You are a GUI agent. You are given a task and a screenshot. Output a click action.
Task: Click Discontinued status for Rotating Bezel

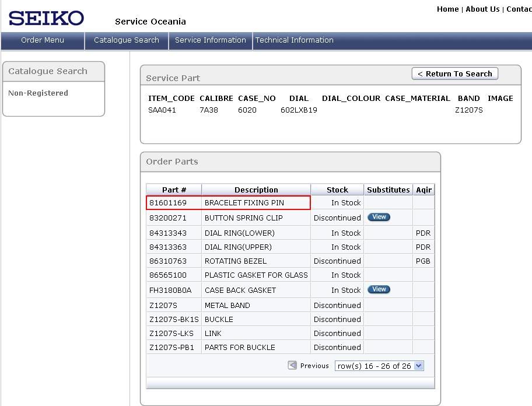337,261
